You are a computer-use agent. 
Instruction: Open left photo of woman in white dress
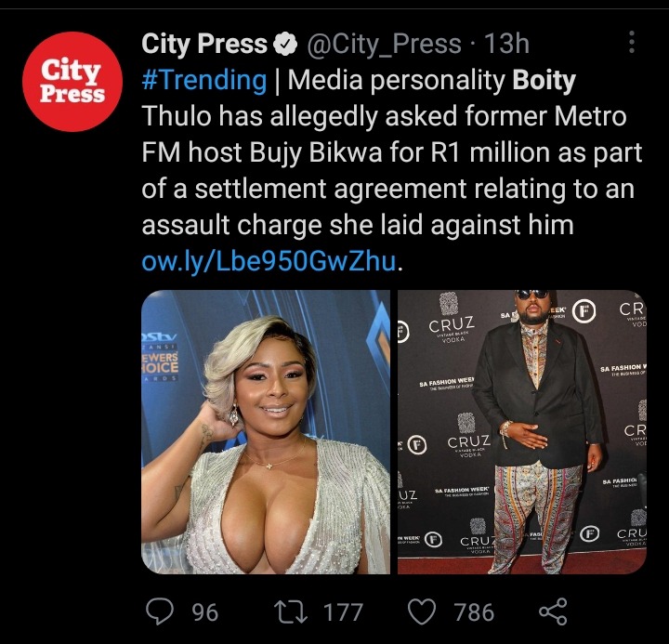pyautogui.click(x=266, y=432)
